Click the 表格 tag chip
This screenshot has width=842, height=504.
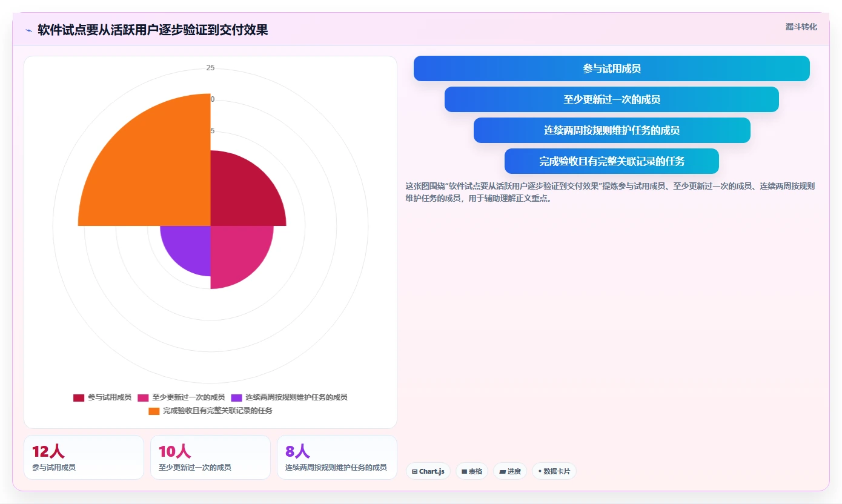click(x=472, y=471)
